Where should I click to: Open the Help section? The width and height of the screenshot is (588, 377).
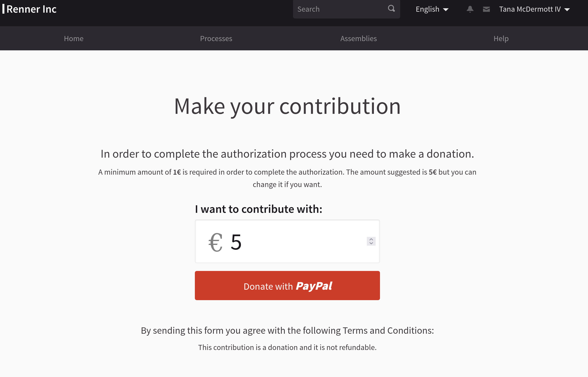coord(501,38)
